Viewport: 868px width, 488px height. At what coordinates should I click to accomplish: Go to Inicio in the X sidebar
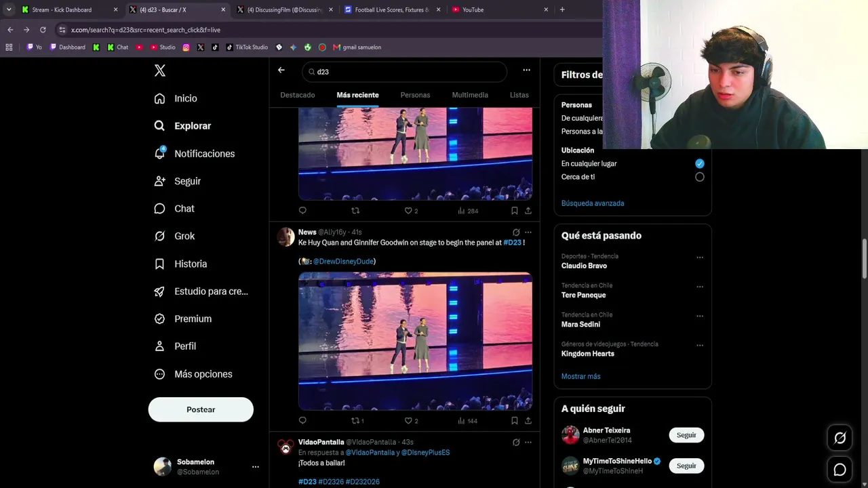point(176,98)
